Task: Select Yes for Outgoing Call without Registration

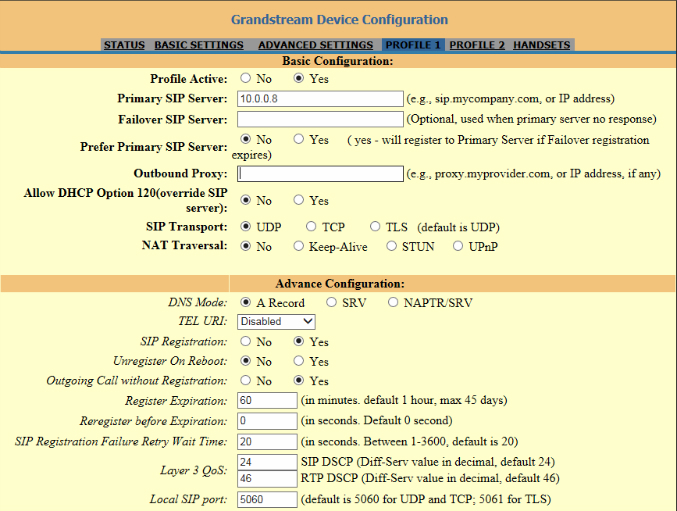Action: 298,380
